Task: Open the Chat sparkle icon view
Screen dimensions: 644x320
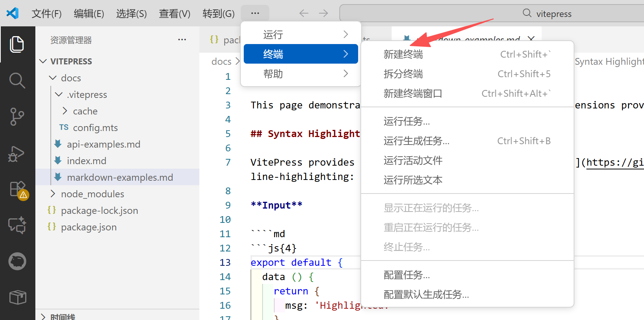Action: click(17, 225)
